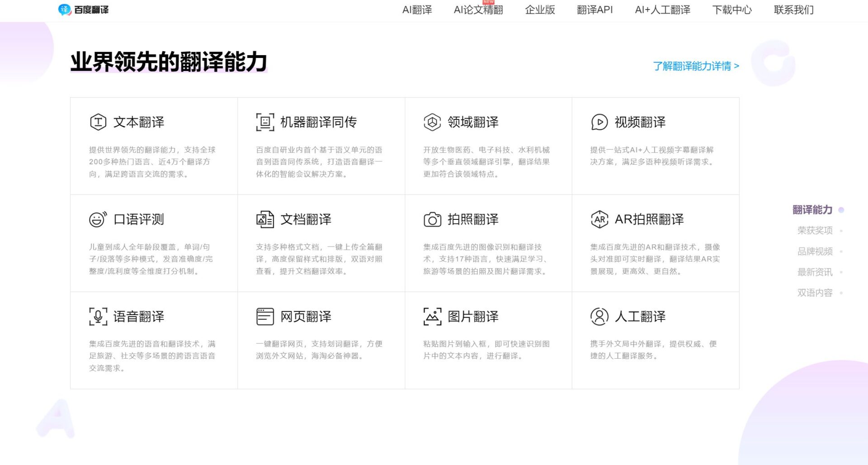This screenshot has height=465, width=868.
Task: Click the 语音翻译 microphone icon
Action: 98,317
